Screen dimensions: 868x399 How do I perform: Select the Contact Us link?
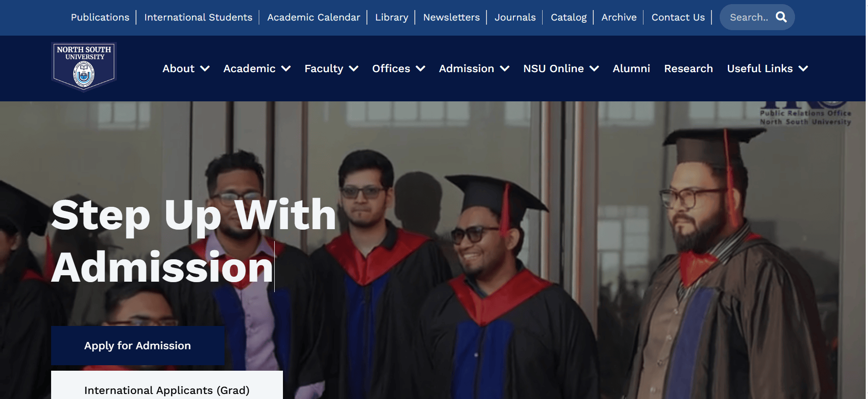(678, 17)
